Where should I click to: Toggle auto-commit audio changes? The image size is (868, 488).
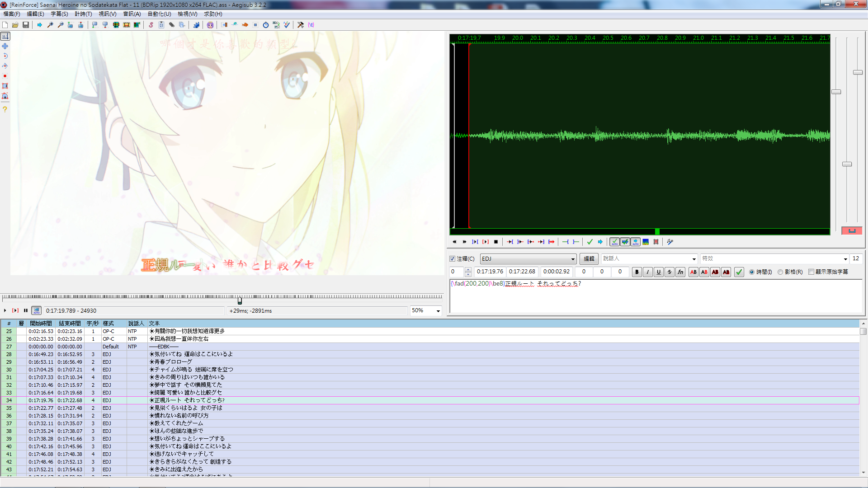click(x=614, y=242)
